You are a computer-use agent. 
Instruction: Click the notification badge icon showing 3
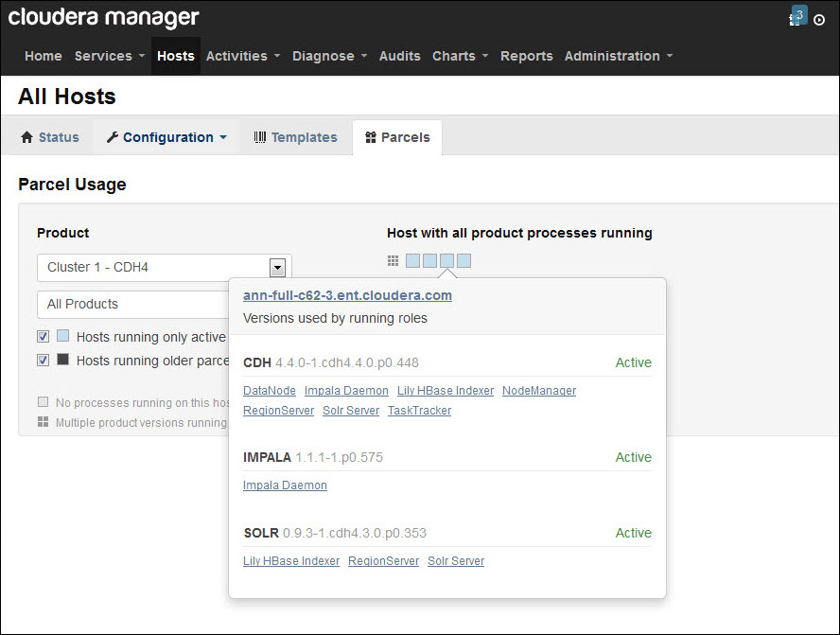[x=797, y=15]
